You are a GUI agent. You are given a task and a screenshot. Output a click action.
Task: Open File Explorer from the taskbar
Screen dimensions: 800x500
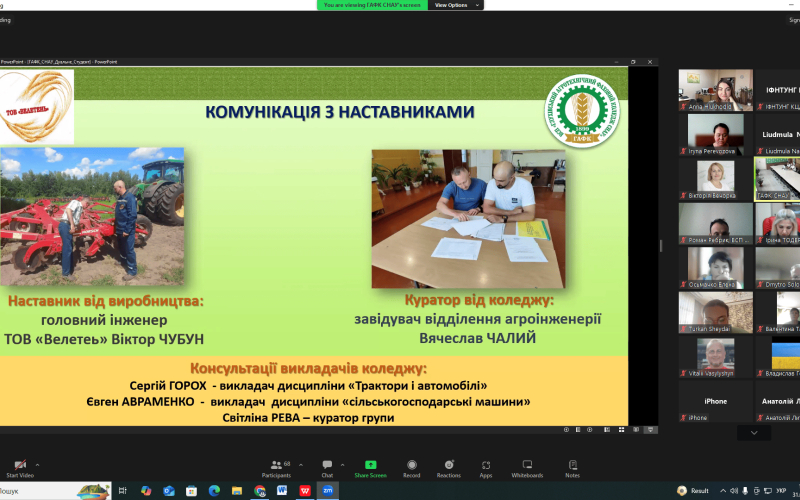[x=237, y=491]
